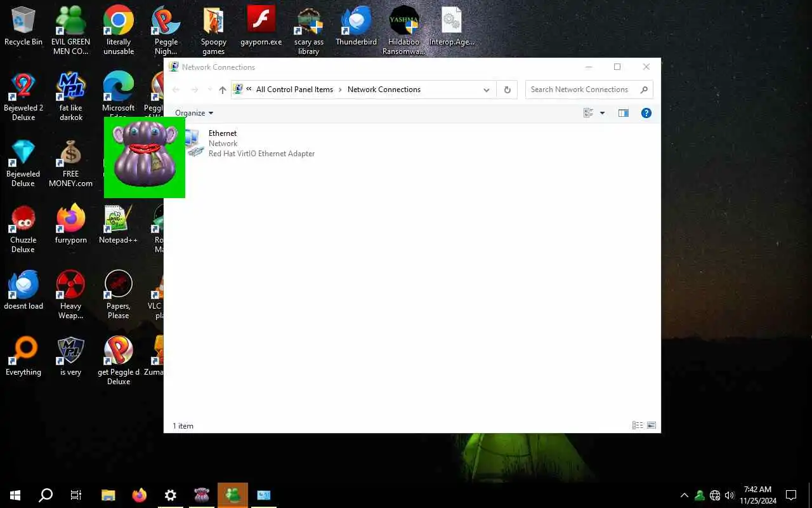Viewport: 812px width, 508px height.
Task: Click All Control Panel Items breadcrumb
Action: pos(294,90)
